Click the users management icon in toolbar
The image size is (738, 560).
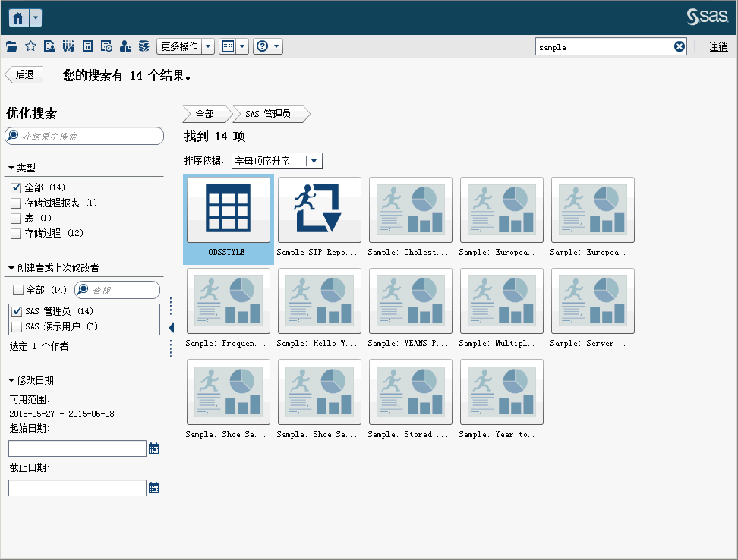(125, 46)
